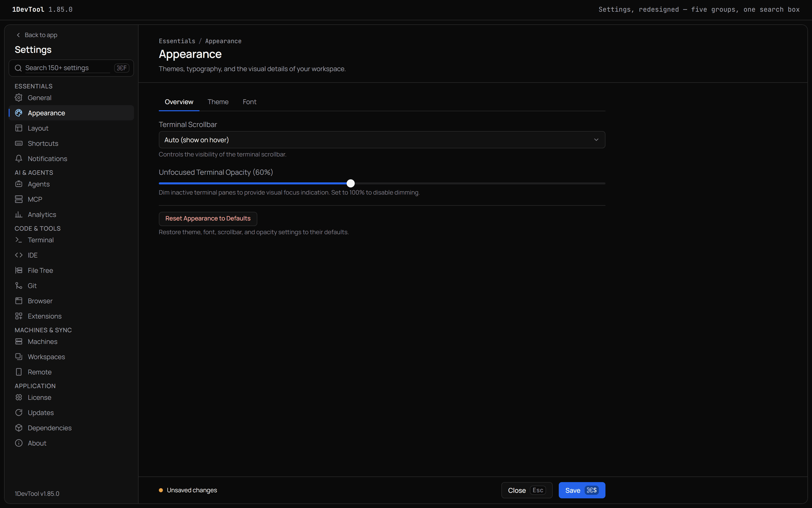Click the Layout panel icon
The height and width of the screenshot is (508, 812).
click(19, 128)
